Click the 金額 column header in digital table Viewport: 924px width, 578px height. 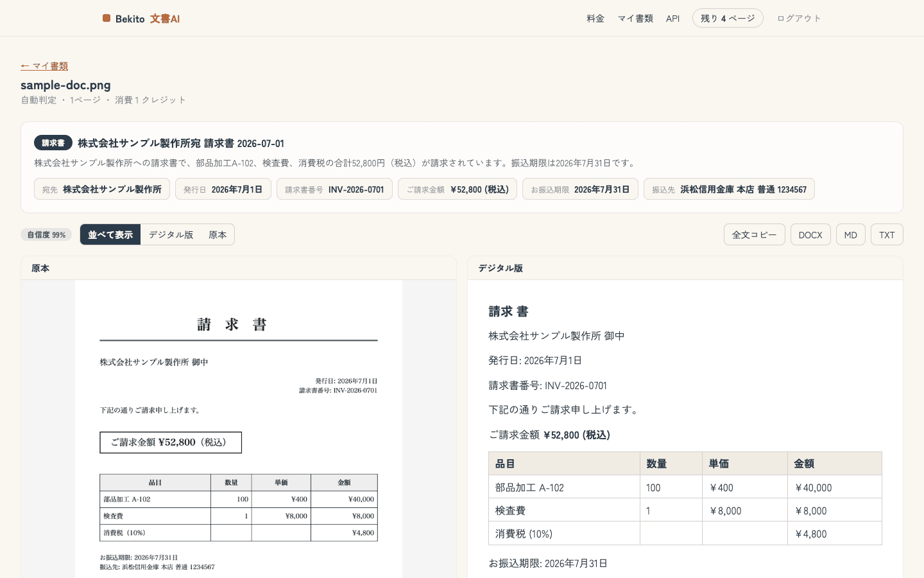[x=834, y=463]
